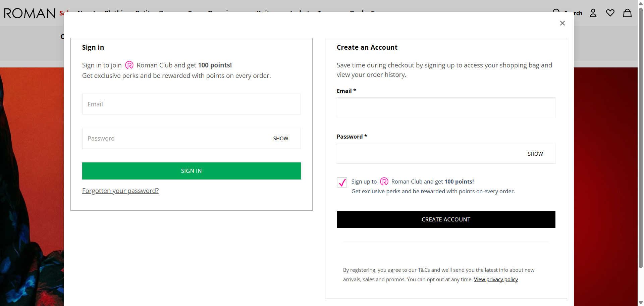
Task: Click the Create an Account Password field
Action: [x=429, y=154]
